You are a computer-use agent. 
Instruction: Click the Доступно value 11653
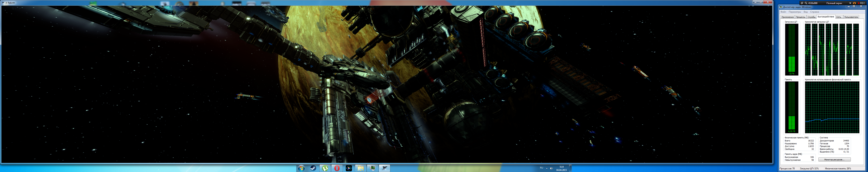click(811, 146)
